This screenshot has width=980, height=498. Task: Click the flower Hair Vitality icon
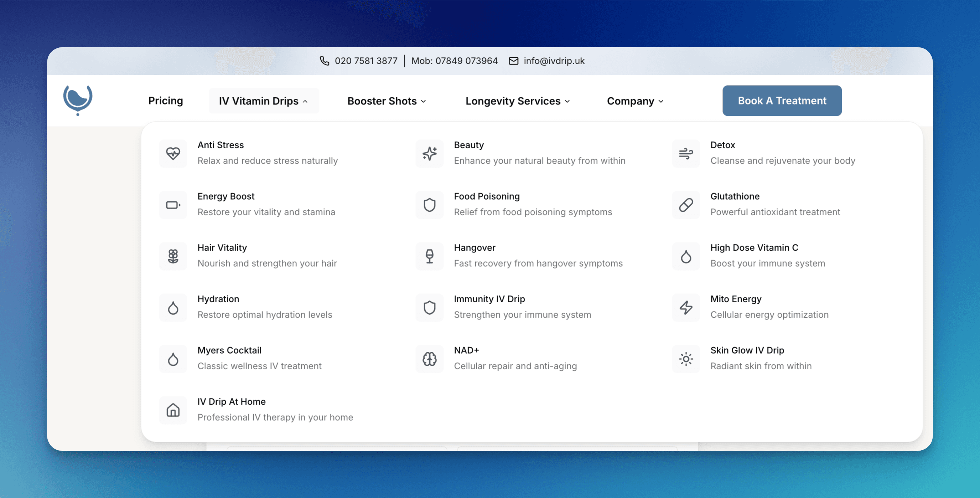click(x=173, y=256)
